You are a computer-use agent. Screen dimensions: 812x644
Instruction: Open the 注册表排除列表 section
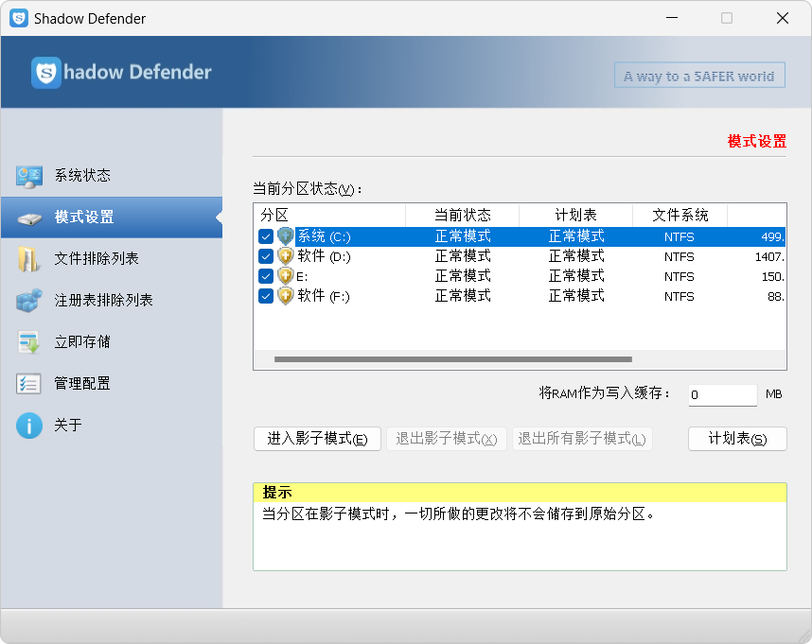coord(112,300)
